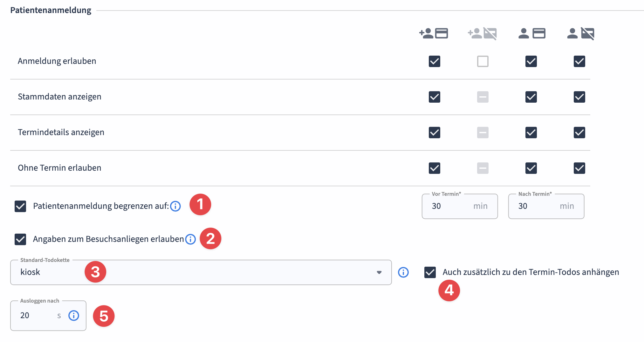Click the Vor Termin minutes field
Screen dimensions: 644x342
coord(448,206)
